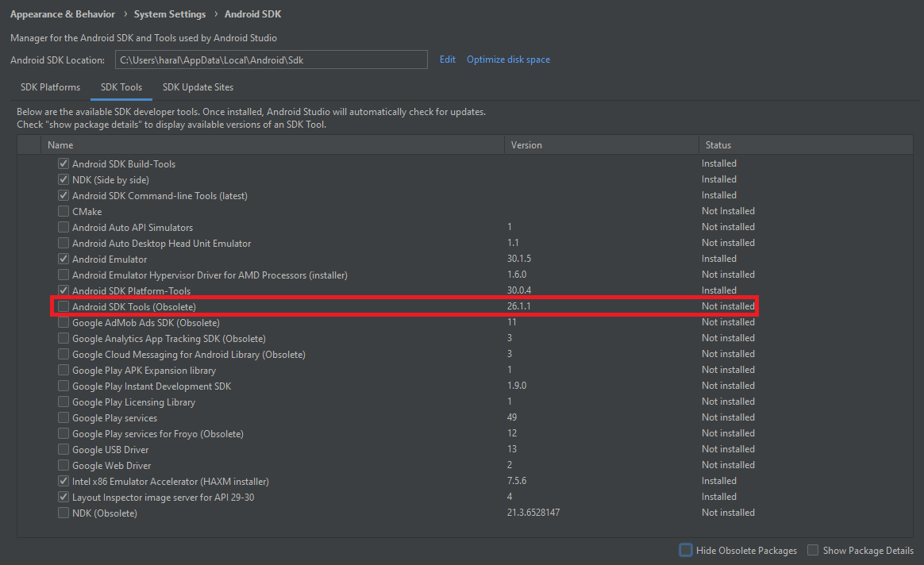Switch to the SDK Platforms tab
The width and height of the screenshot is (924, 565).
[x=50, y=87]
